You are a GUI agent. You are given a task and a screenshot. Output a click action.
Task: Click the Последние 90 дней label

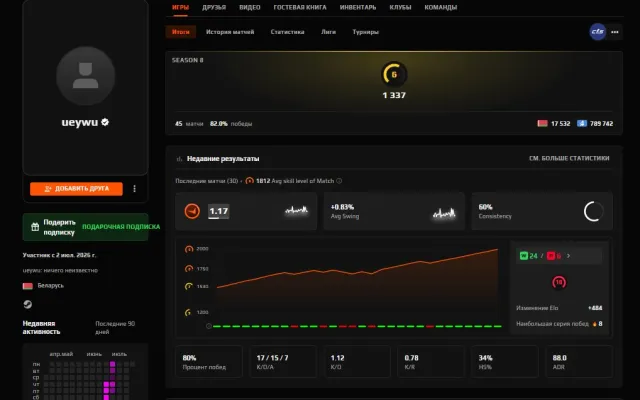[115, 327]
